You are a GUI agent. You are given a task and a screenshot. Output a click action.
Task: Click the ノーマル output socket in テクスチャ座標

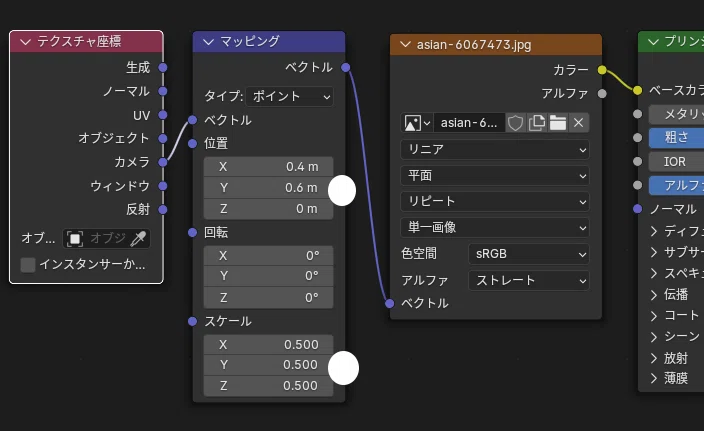(x=163, y=91)
